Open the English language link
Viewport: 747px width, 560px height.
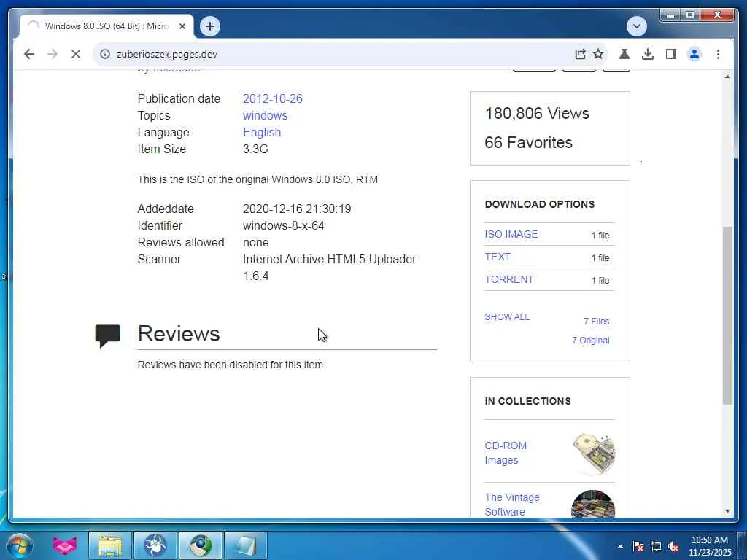[262, 133]
